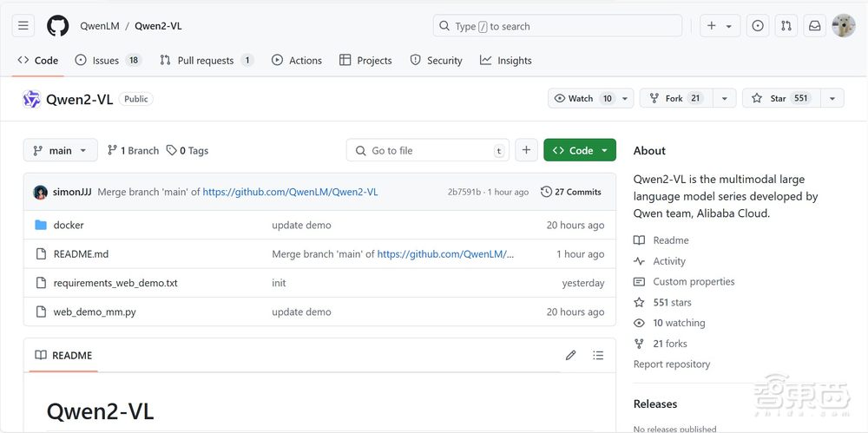This screenshot has height=433, width=868.
Task: Open the user profile avatar
Action: coord(843,26)
